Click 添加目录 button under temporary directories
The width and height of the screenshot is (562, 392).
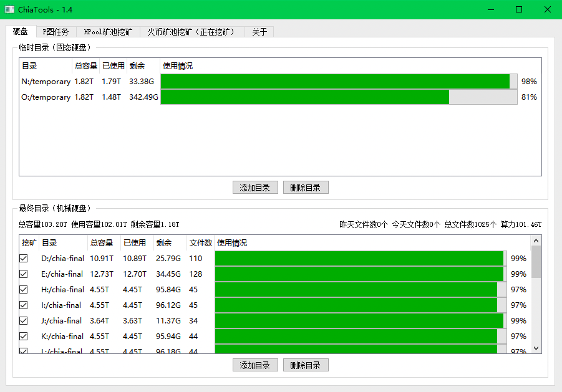255,187
